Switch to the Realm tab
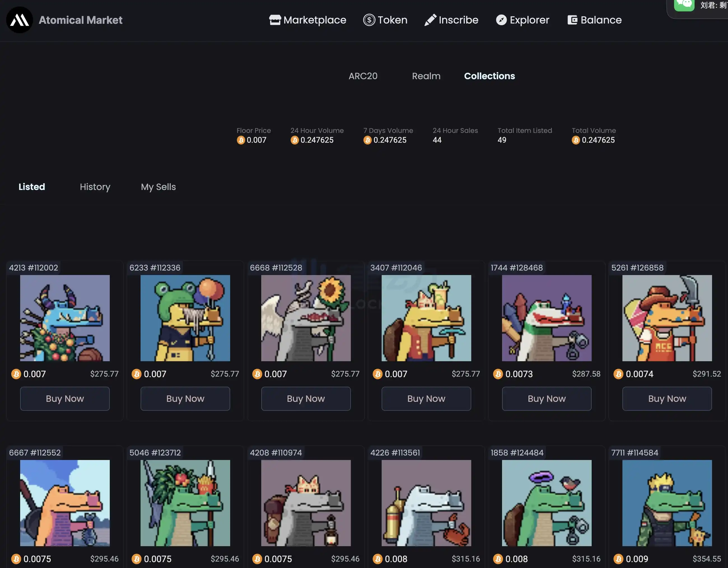This screenshot has height=568, width=728. click(426, 76)
